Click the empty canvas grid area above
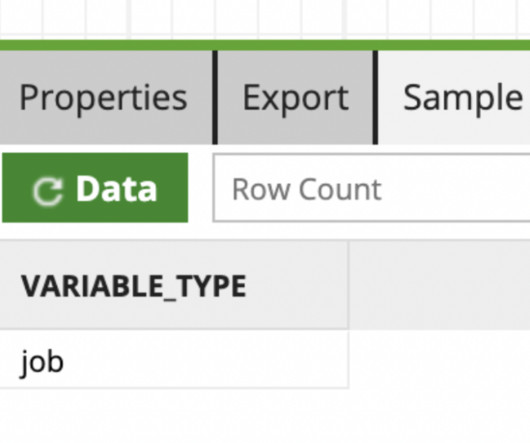This screenshot has width=530, height=443. (265, 19)
